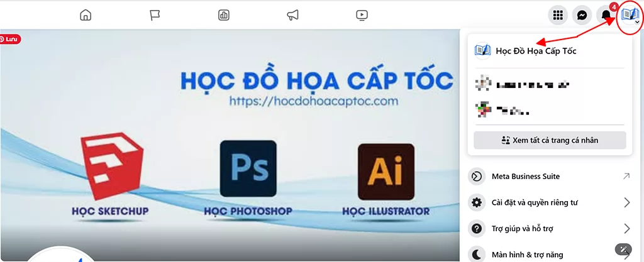Open the Messenger icon
This screenshot has width=644, height=262.
(x=582, y=16)
